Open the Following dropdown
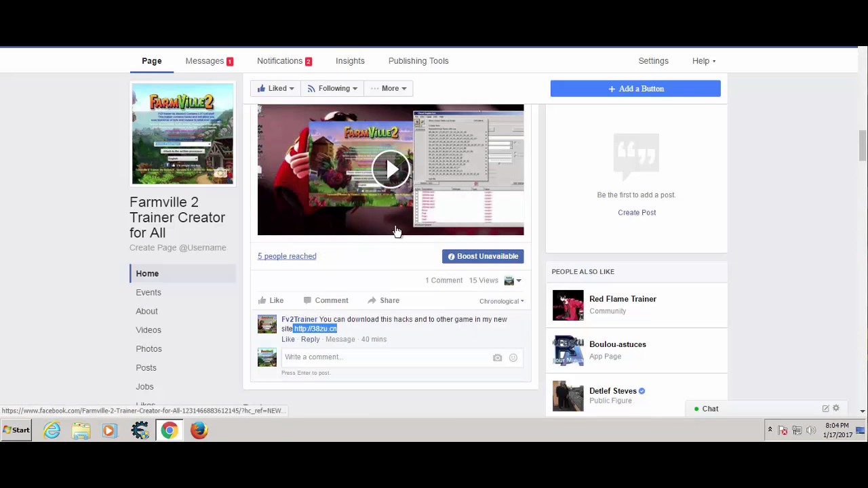 tap(332, 88)
